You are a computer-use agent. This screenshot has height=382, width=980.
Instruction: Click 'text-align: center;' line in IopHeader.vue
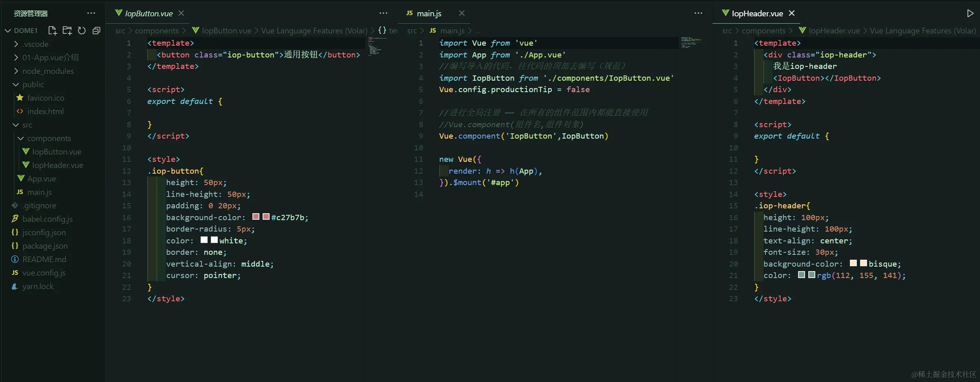(x=807, y=241)
